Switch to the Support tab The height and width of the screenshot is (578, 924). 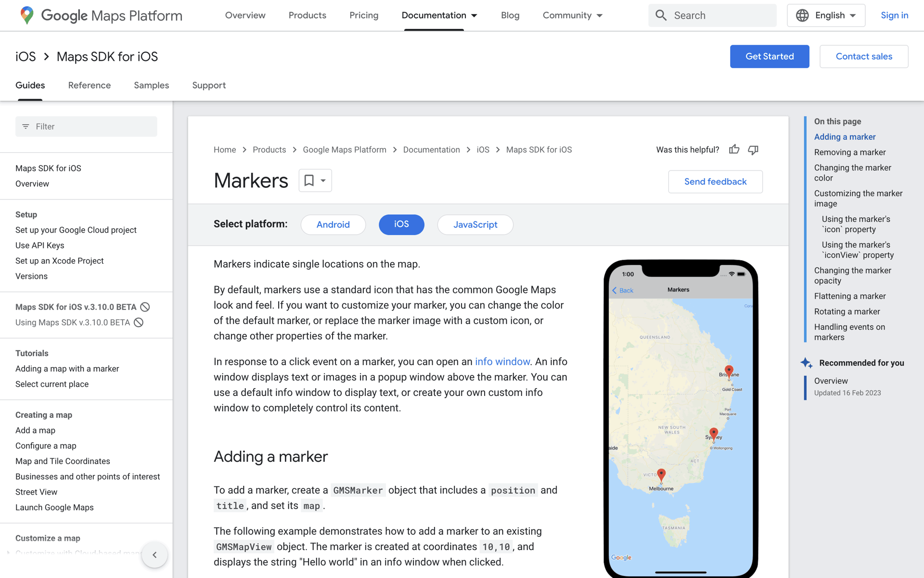pos(209,85)
